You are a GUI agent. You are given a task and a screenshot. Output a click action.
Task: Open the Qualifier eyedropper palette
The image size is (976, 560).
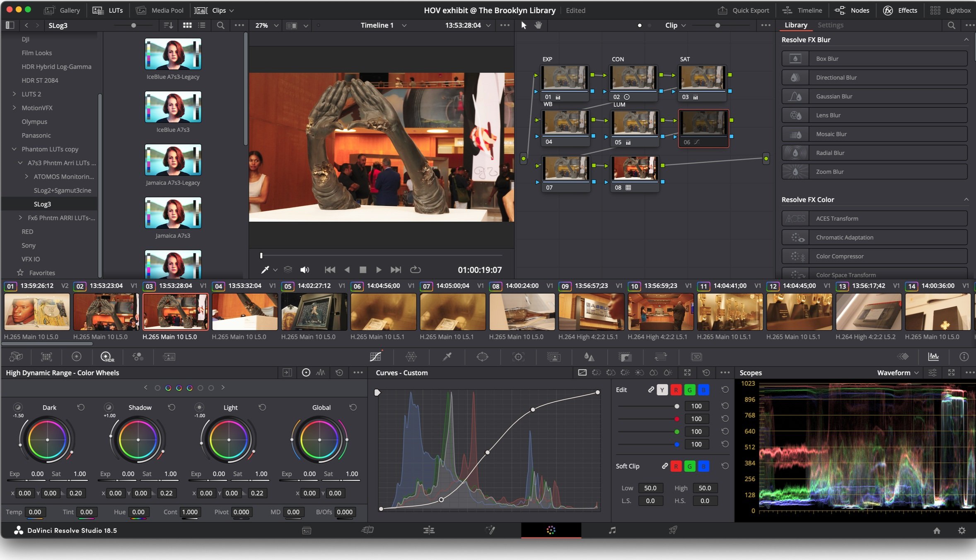[x=447, y=357]
